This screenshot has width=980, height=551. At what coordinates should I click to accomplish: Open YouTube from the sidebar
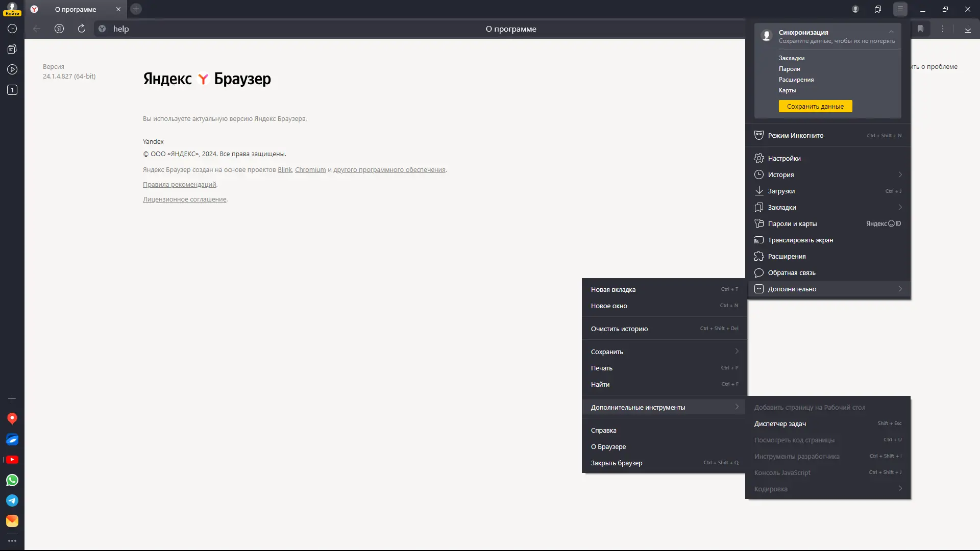[12, 460]
